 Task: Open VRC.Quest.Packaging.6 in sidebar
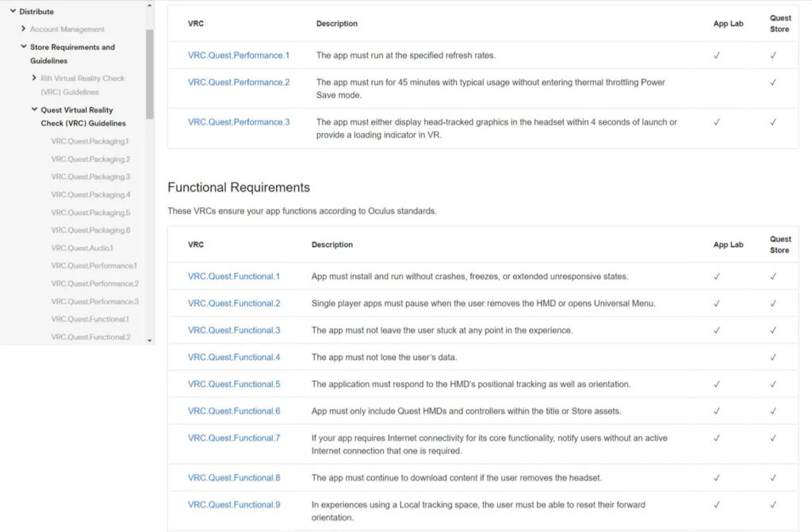click(90, 230)
